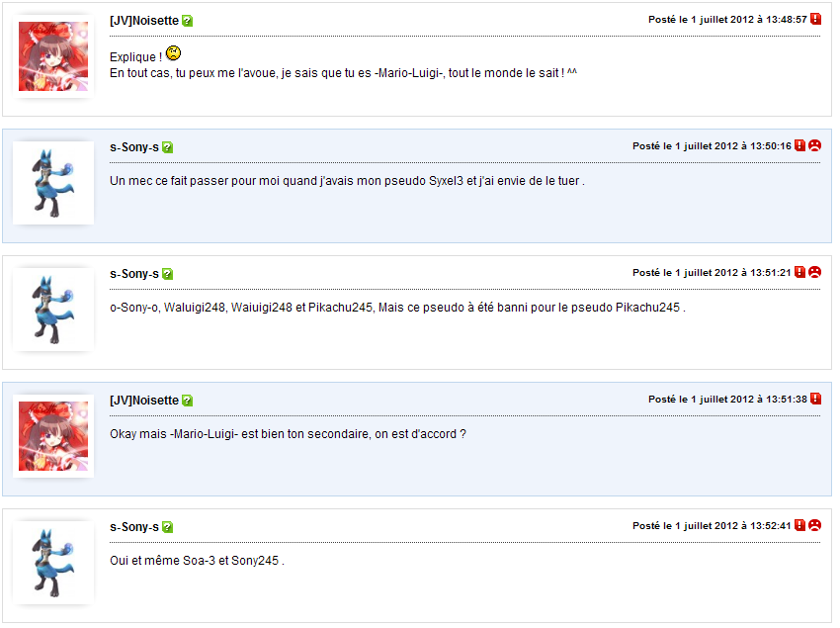Click the "Posté le 1 juillet 2012 à 13:50:16" timestamp
The height and width of the screenshot is (628, 840).
712,145
